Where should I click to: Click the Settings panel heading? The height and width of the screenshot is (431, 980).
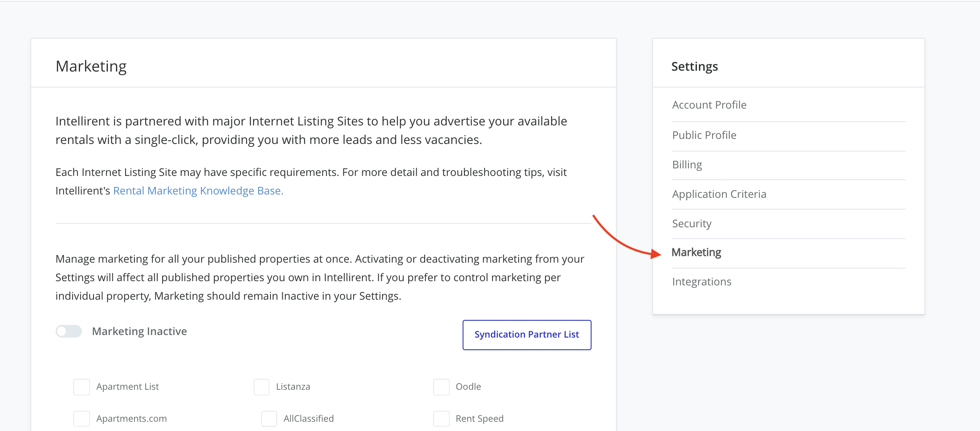tap(694, 67)
